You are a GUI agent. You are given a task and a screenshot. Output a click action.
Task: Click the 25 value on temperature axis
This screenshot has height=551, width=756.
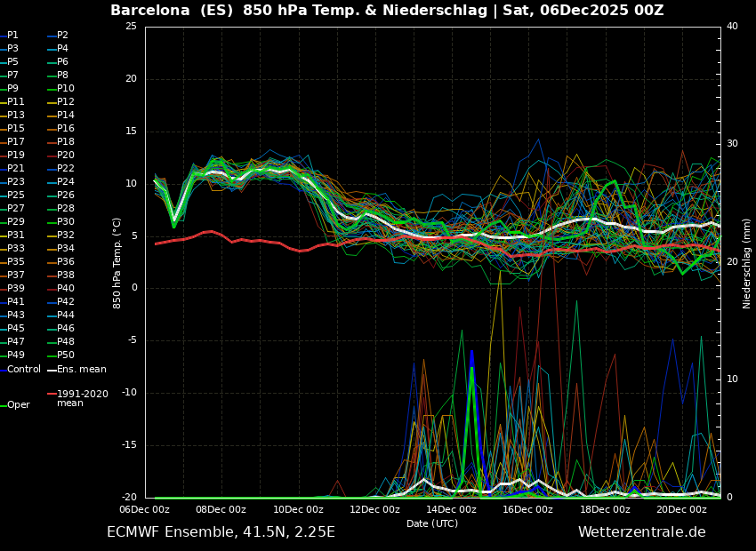(131, 27)
